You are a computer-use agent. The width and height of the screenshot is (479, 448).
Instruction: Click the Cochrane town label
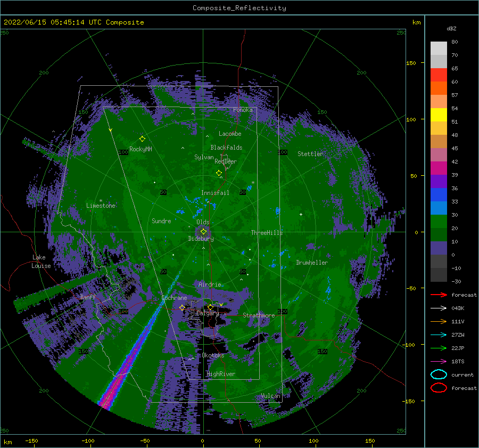(174, 298)
